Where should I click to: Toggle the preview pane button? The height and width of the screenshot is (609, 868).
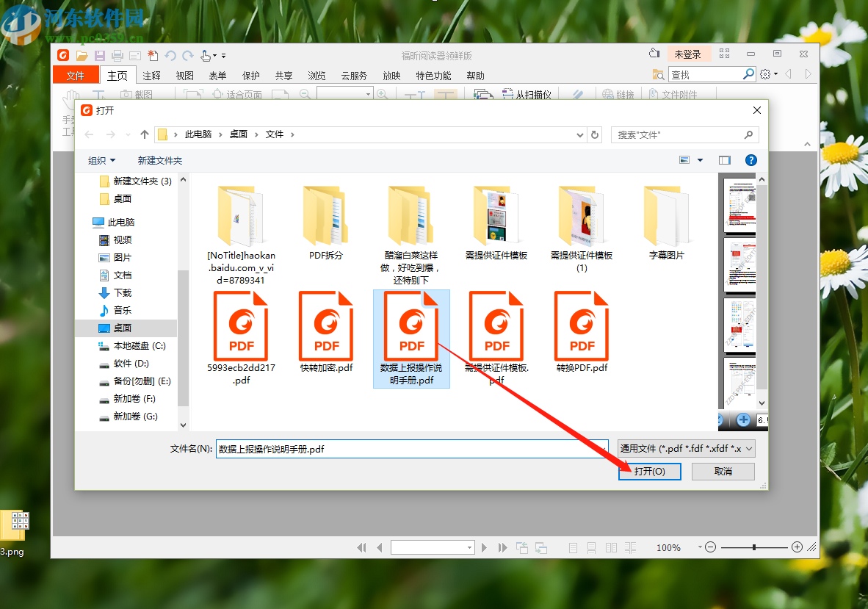pos(725,160)
